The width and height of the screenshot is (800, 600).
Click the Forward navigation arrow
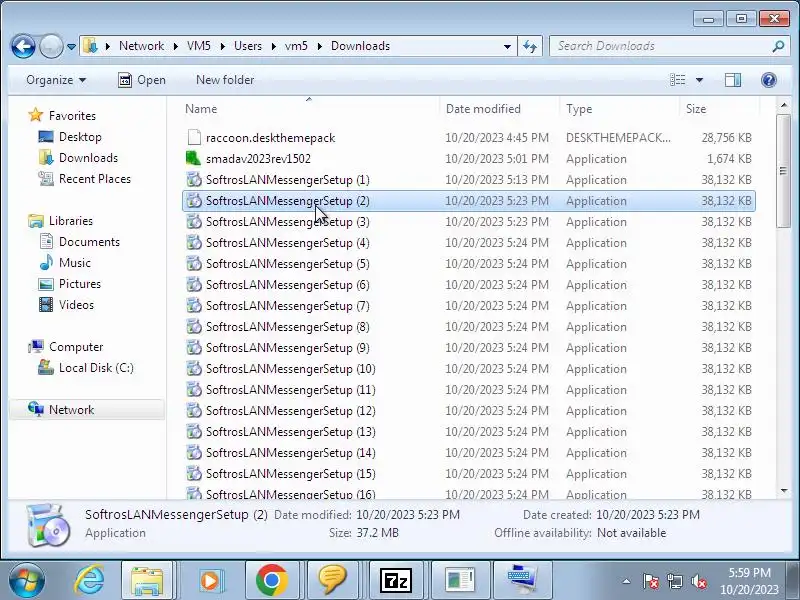point(51,46)
